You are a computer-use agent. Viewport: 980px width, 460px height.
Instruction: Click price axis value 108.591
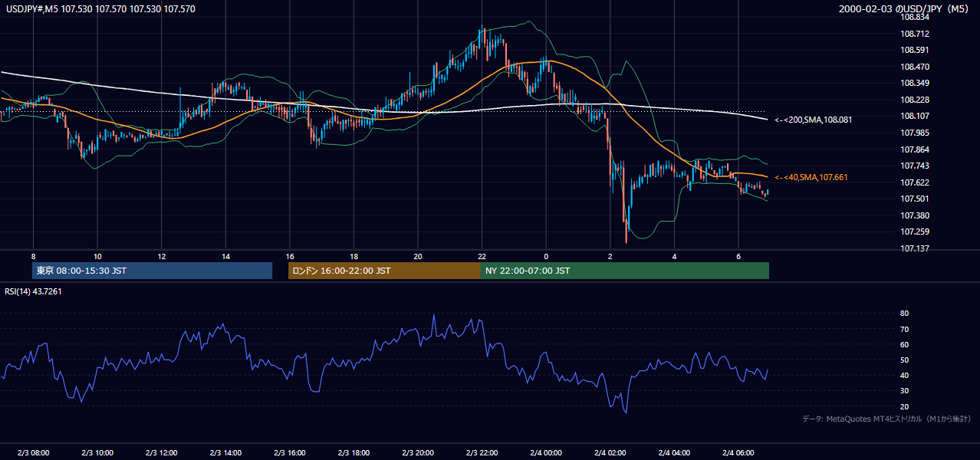tap(915, 50)
